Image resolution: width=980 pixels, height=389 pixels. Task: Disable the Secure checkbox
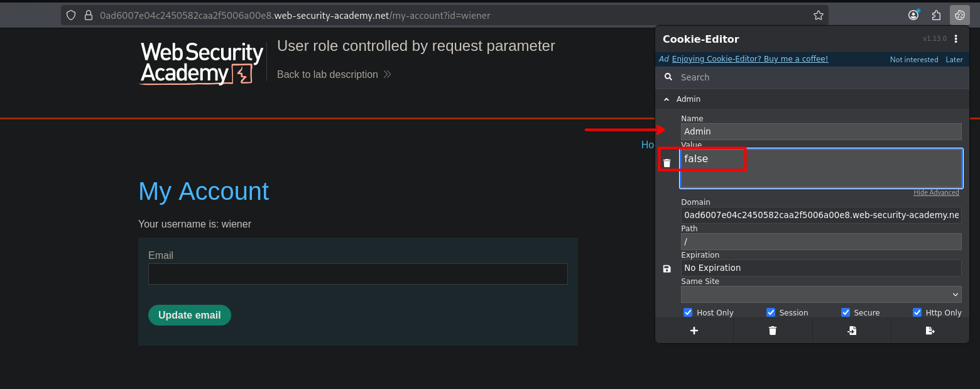(846, 312)
